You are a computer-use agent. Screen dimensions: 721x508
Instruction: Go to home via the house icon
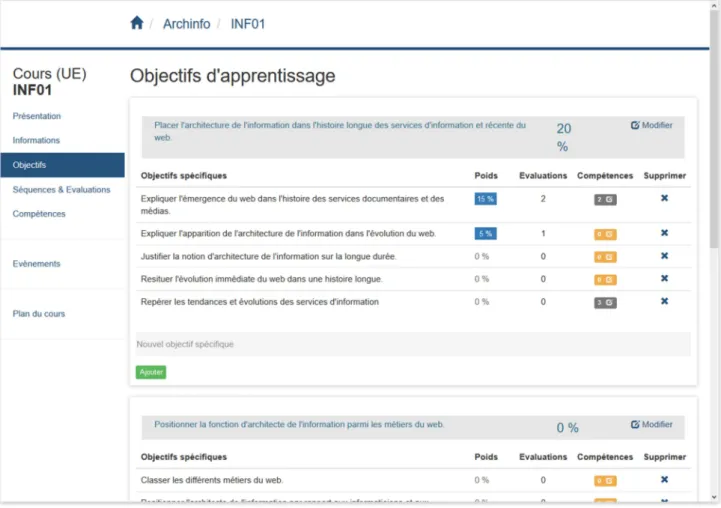pyautogui.click(x=137, y=23)
